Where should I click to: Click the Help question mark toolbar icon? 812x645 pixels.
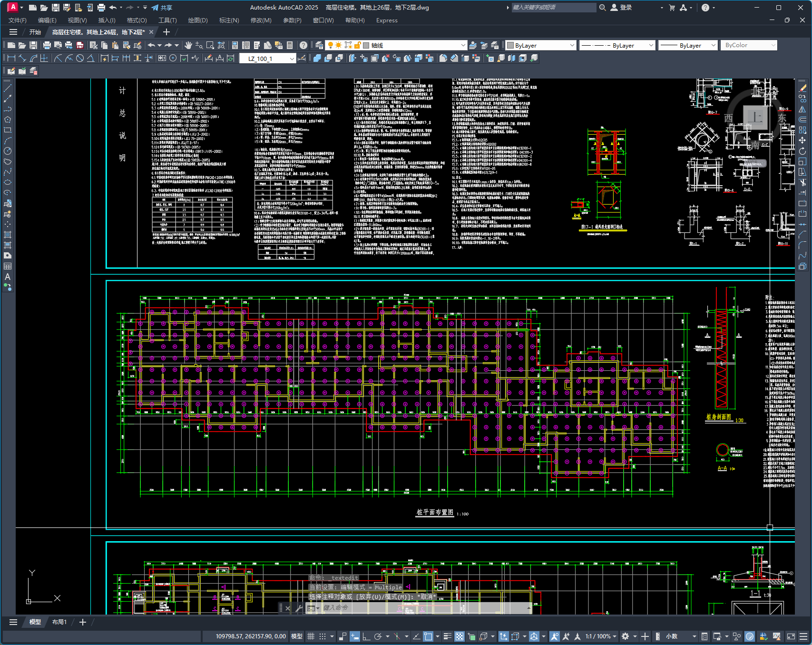(x=303, y=45)
